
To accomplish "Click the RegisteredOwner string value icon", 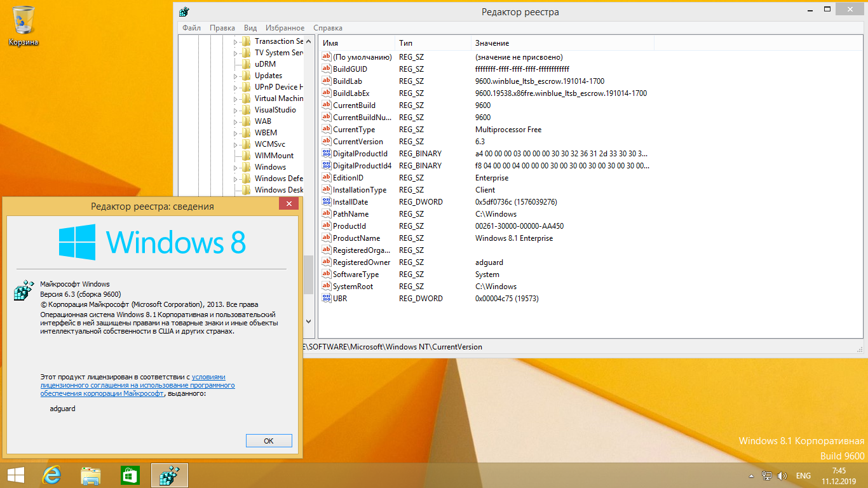I will click(327, 262).
